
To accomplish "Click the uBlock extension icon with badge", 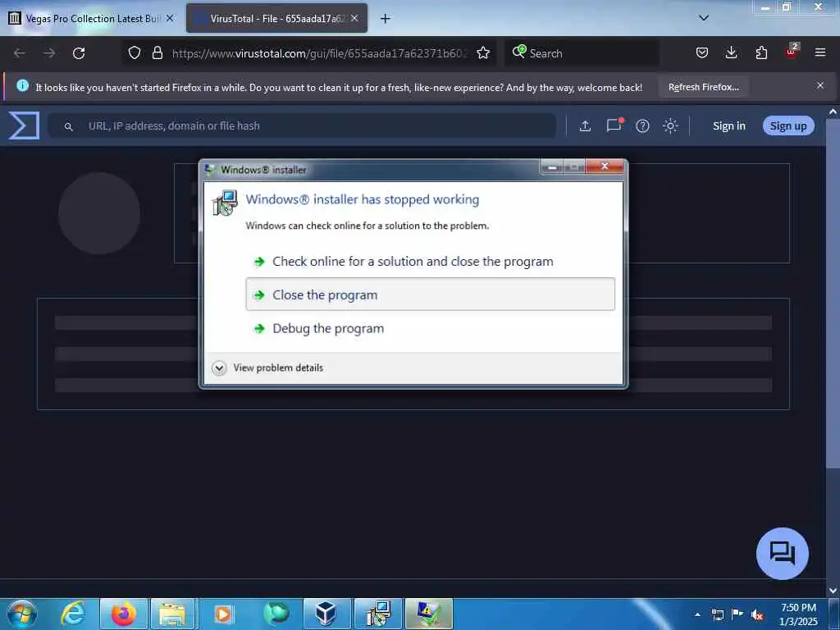I will coord(792,52).
